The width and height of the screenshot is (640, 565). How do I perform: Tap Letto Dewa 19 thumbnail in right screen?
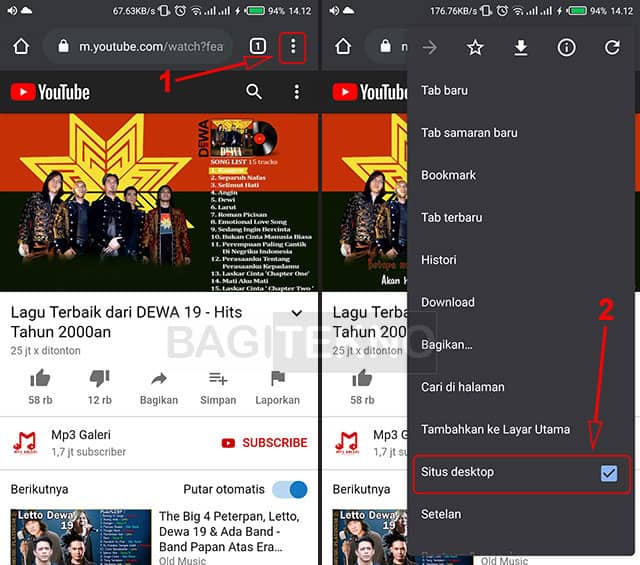(x=370, y=537)
